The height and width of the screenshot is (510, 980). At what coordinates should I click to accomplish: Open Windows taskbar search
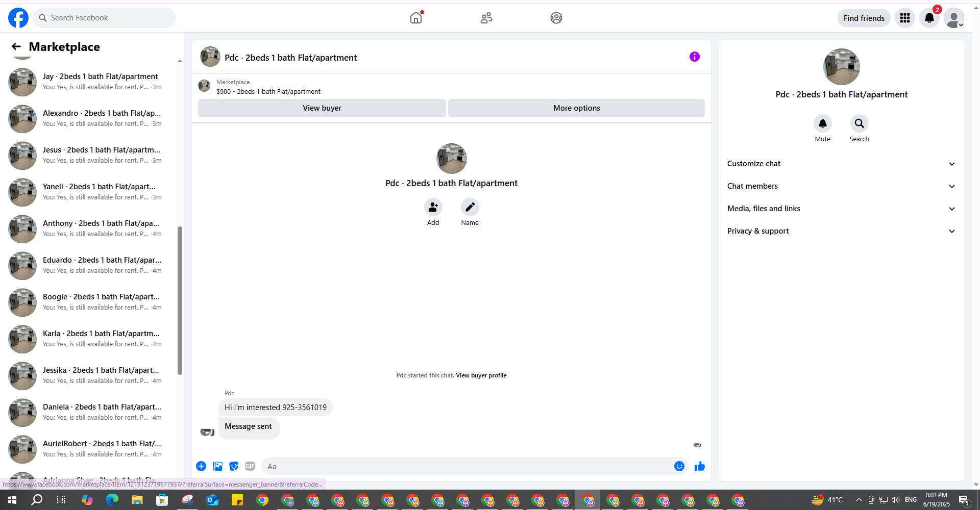click(x=37, y=500)
